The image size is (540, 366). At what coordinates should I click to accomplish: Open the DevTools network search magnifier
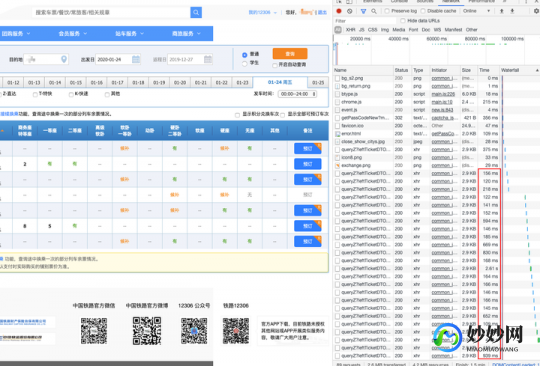(374, 11)
